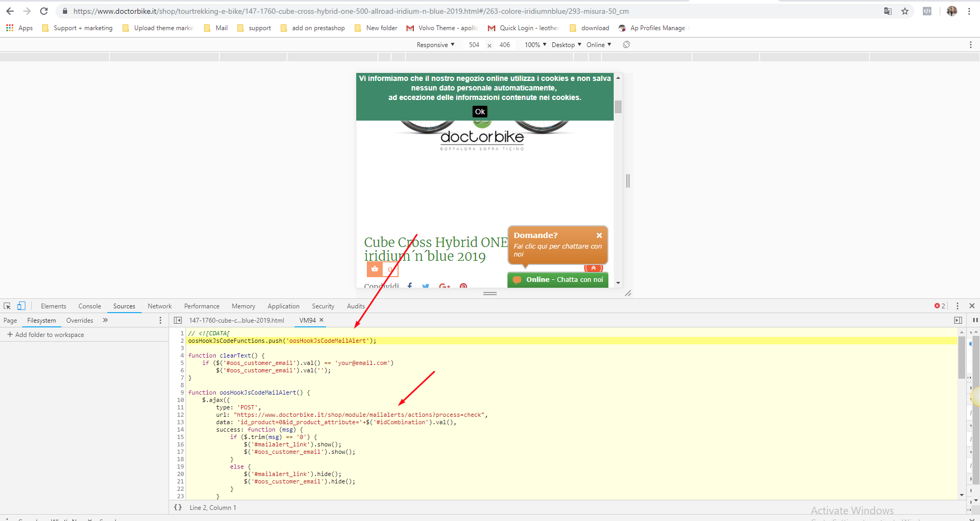Open the Chrome profile avatar
Viewport: 980px width, 521px height.
[952, 11]
